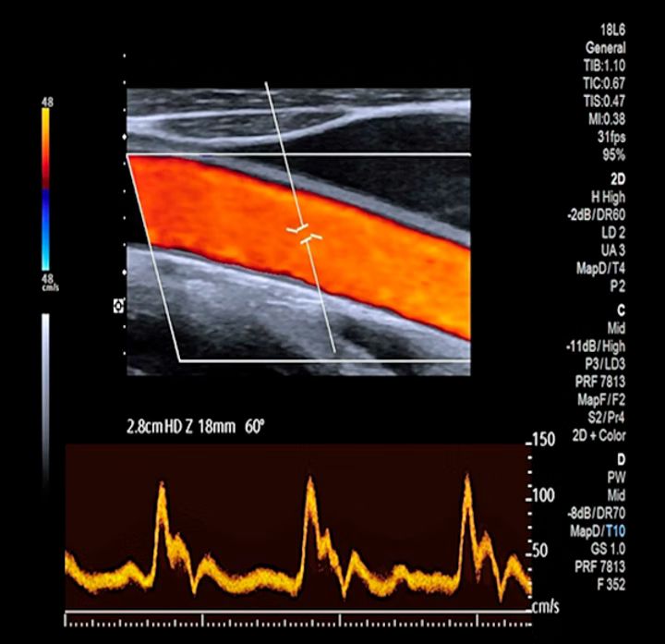Screen dimensions: 665x644
Task: Click the General preset label
Action: (605, 47)
